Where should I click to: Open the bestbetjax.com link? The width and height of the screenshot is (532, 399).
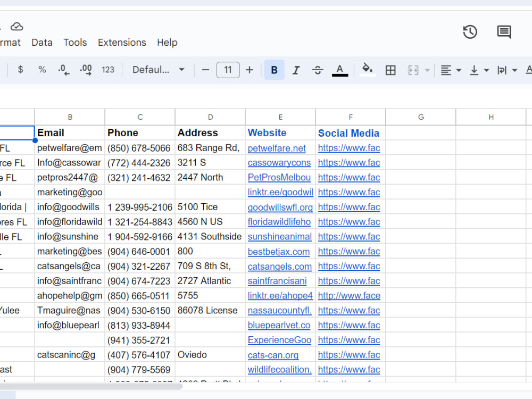click(279, 252)
